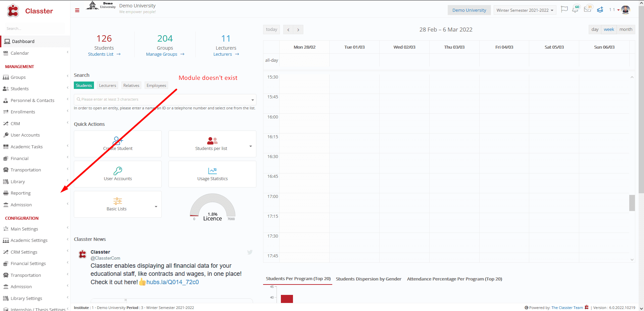Open Dashboard in sidebar
Image resolution: width=644 pixels, height=311 pixels.
click(35, 41)
